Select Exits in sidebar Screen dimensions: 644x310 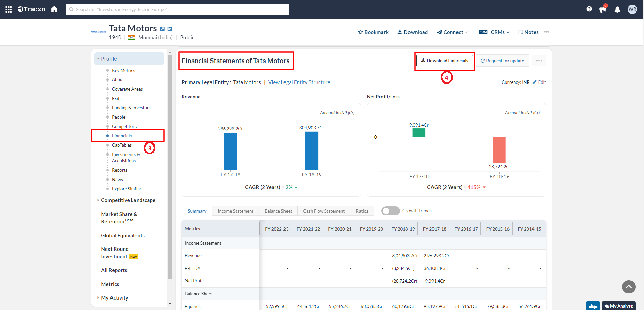click(x=117, y=98)
